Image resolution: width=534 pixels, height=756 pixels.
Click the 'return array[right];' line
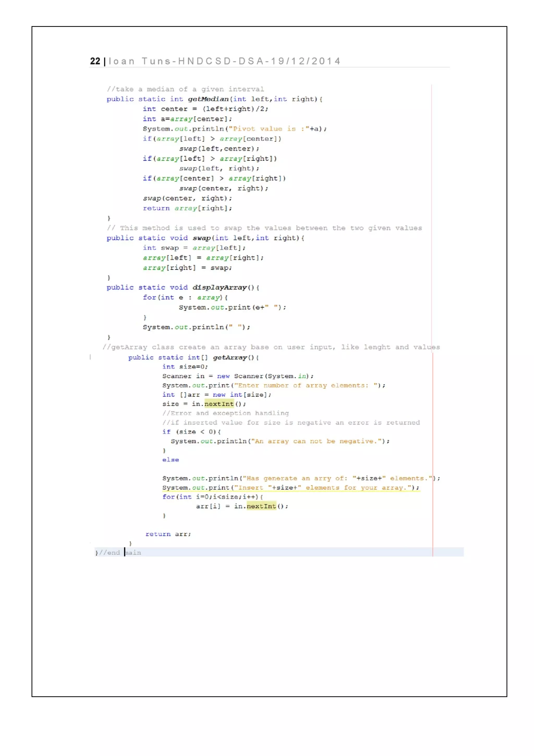[187, 208]
